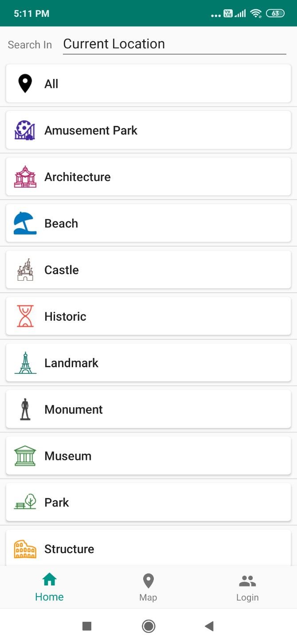Tap the Park tree icon
Screen dimensions: 297x644
(x=25, y=502)
